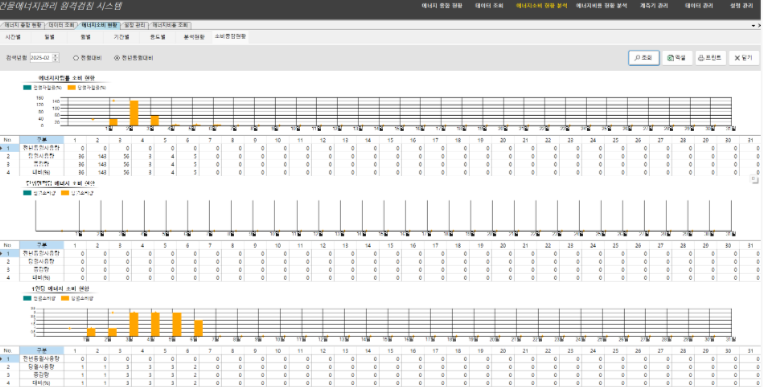This screenshot has height=387, width=763.
Task: Click column header 20 in the third table
Action: 503,350
